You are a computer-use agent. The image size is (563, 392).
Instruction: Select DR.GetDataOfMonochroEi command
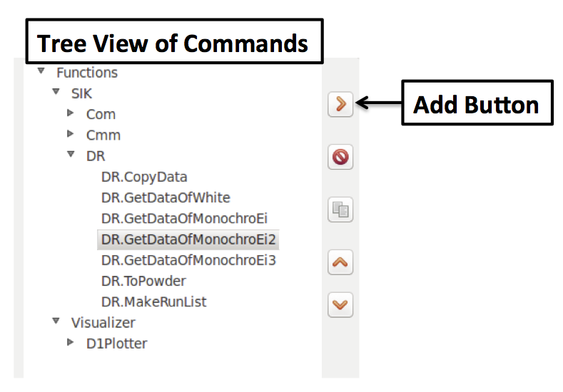184,218
